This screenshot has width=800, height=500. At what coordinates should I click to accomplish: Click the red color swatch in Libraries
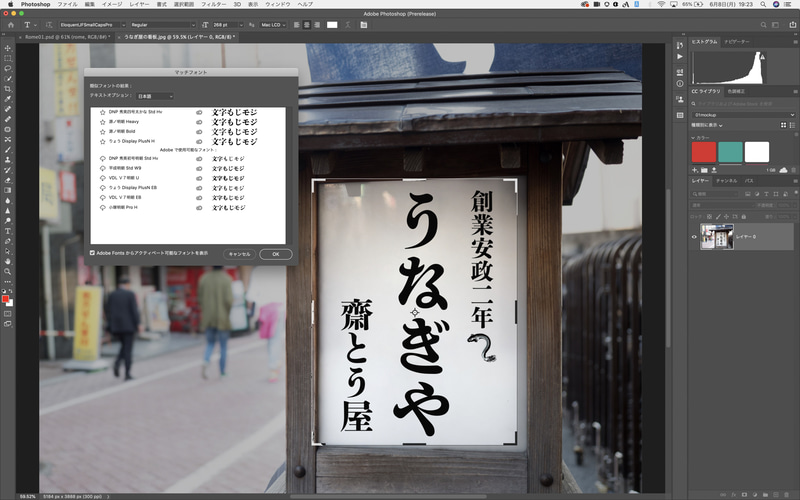coord(704,152)
